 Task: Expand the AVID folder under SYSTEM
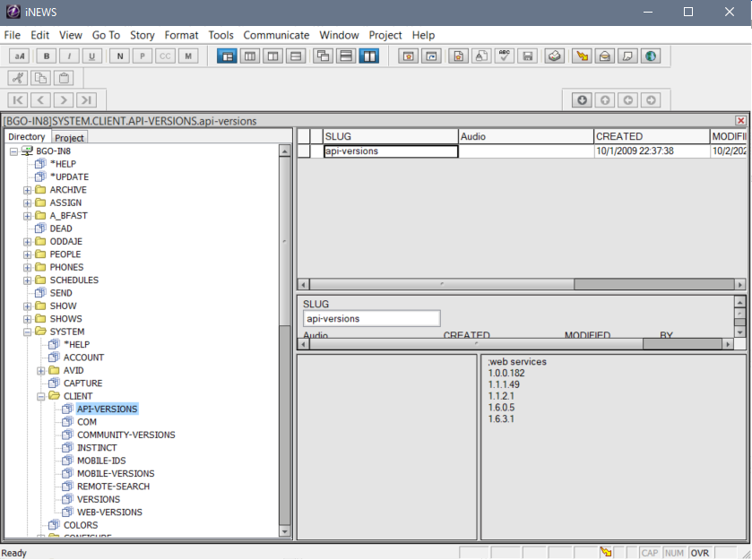41,371
